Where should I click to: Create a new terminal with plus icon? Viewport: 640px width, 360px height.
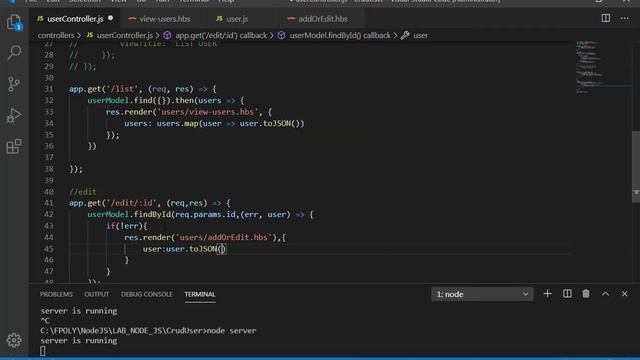tap(547, 294)
